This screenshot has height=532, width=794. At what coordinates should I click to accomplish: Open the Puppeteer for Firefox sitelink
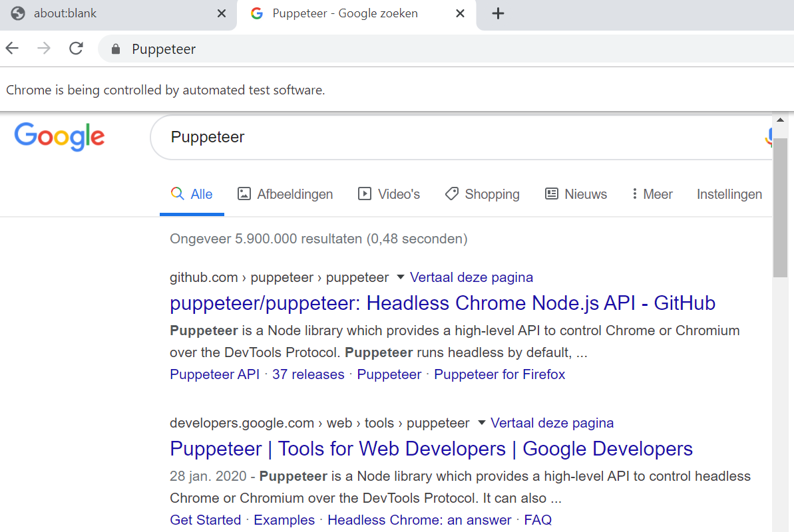[500, 374]
